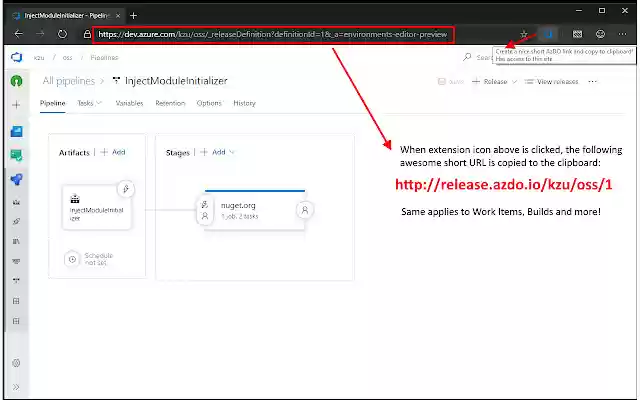Click the azdo short link extension icon
This screenshot has height=400, width=640.
click(x=548, y=34)
